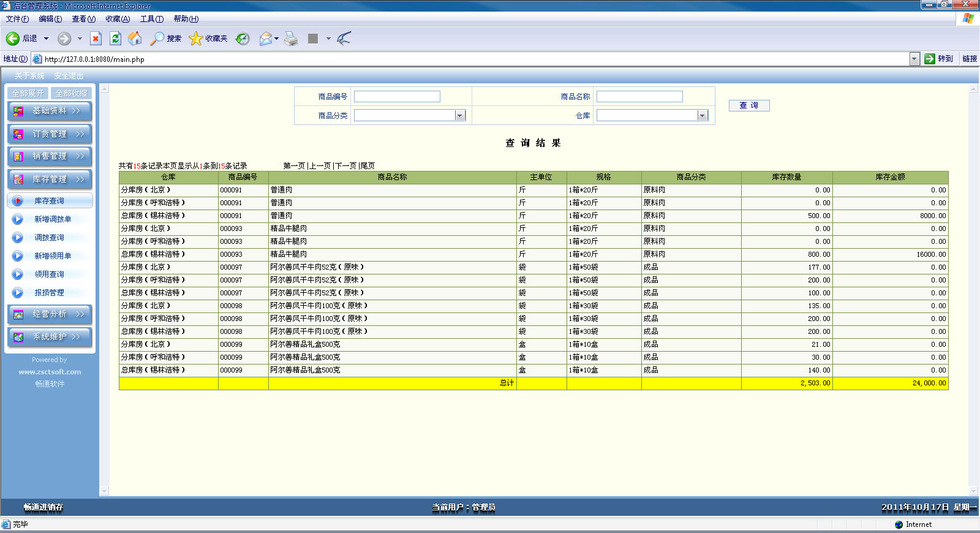This screenshot has width=980, height=533.
Task: Click the 领用查询 arrow icon
Action: [x=18, y=274]
